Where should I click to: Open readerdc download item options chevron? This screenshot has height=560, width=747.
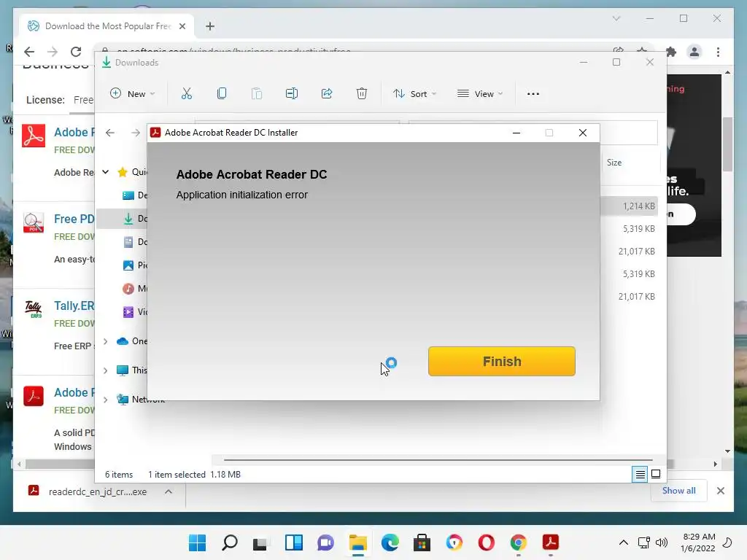[x=169, y=491]
